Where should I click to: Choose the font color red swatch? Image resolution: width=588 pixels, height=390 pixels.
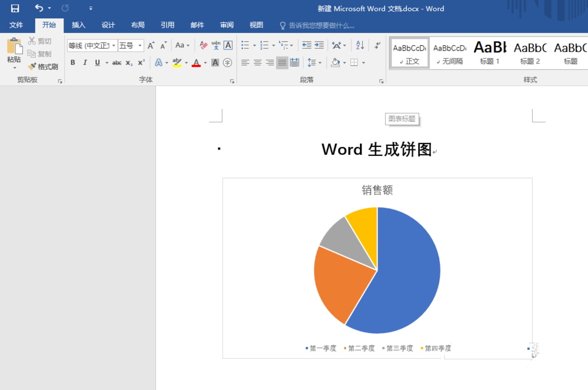(x=197, y=62)
